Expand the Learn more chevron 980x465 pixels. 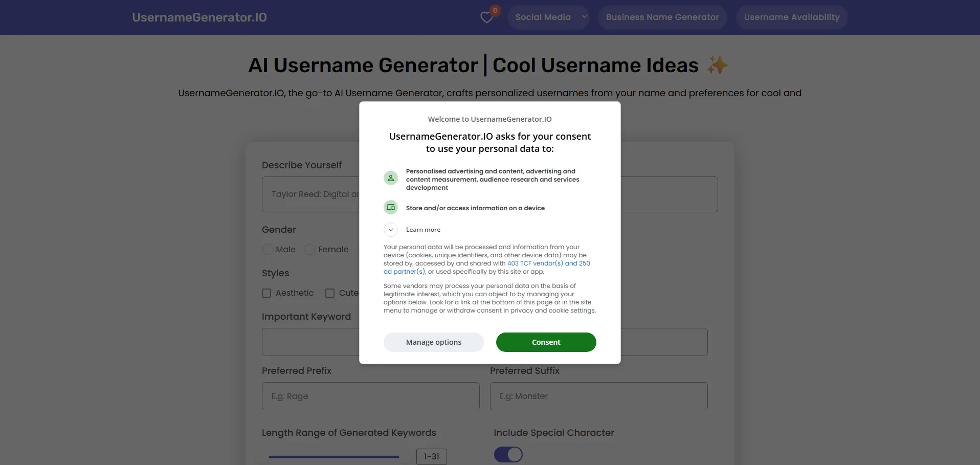(x=391, y=230)
